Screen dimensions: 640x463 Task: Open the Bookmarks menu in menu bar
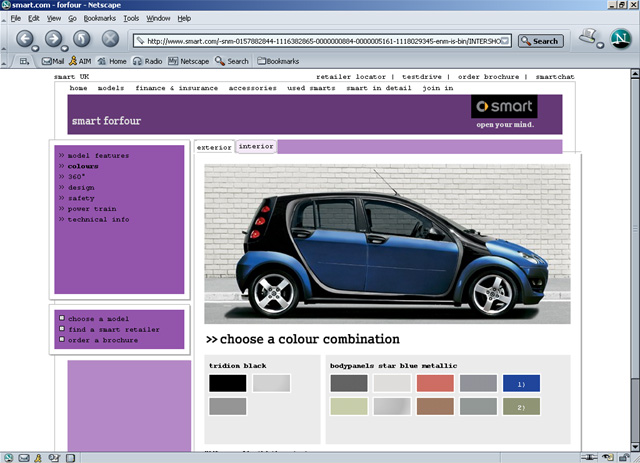pos(98,18)
